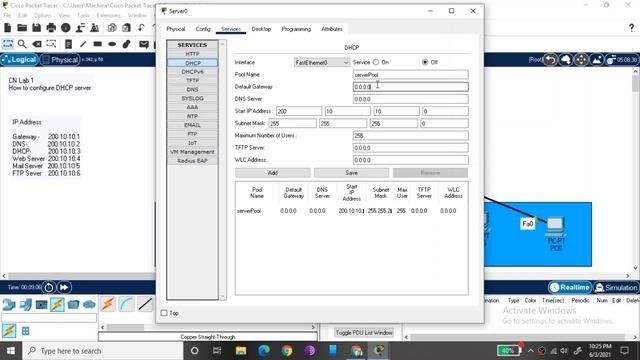
Task: Click the TFTP Server input field
Action: coord(410,148)
